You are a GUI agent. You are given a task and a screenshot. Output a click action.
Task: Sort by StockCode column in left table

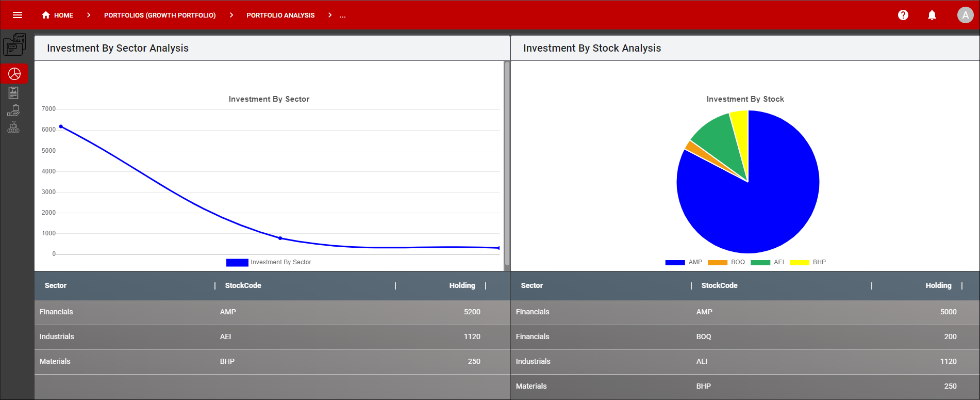pos(243,285)
